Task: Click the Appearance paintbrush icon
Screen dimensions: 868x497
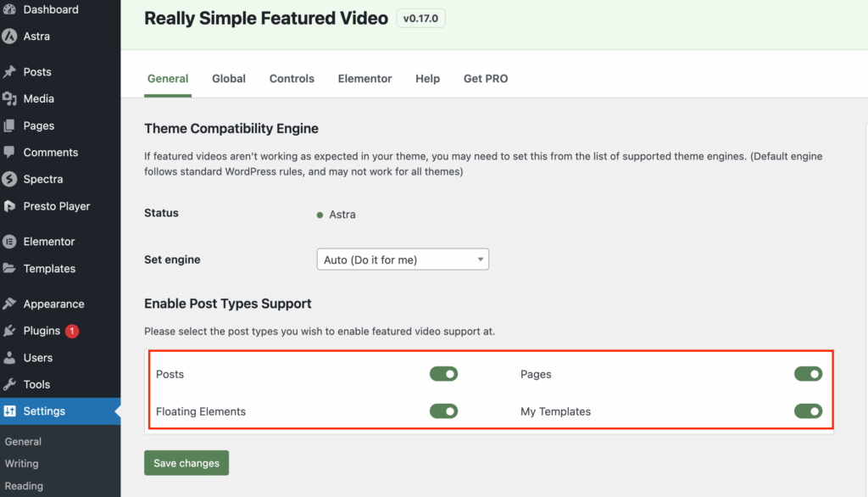Action: click(x=9, y=304)
